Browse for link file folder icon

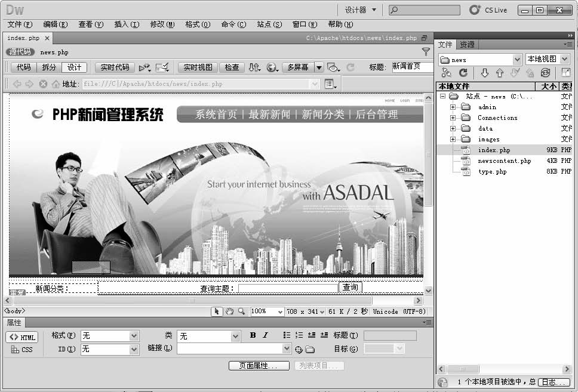pos(310,349)
